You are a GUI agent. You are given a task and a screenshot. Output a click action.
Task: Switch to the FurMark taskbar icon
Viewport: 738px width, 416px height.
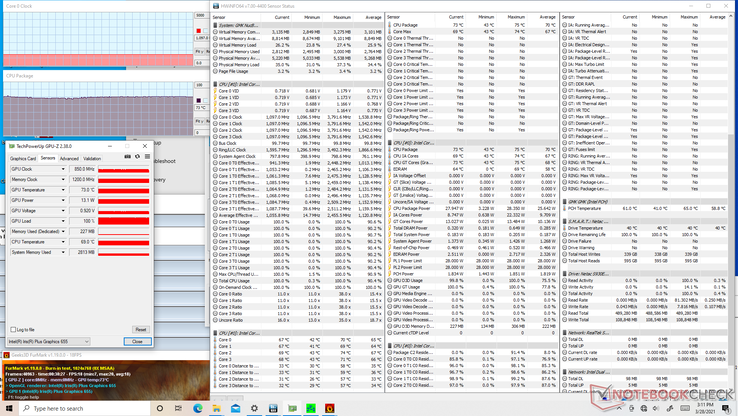330,408
